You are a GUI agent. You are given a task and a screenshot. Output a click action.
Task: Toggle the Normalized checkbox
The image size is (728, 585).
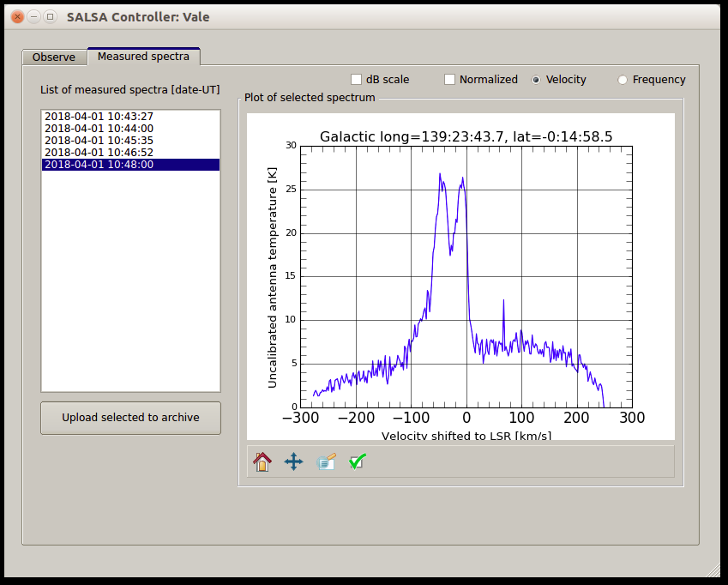[x=449, y=80]
